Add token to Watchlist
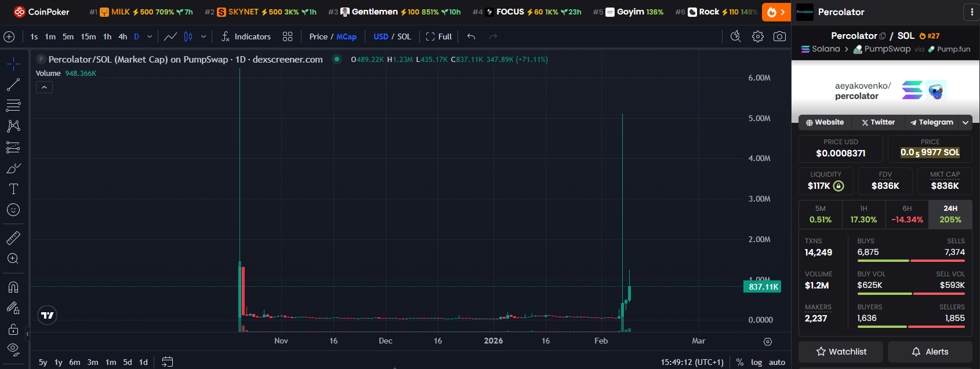Viewport: 980px width, 369px height. point(840,352)
